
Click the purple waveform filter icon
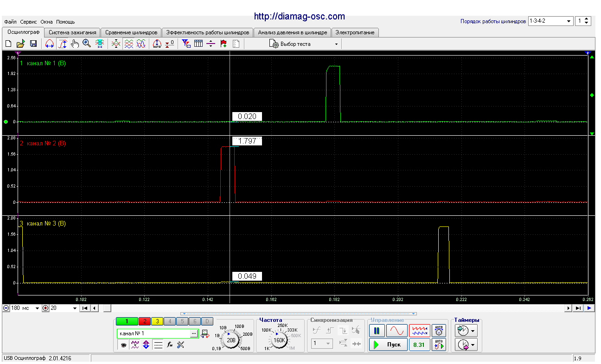[x=135, y=345]
